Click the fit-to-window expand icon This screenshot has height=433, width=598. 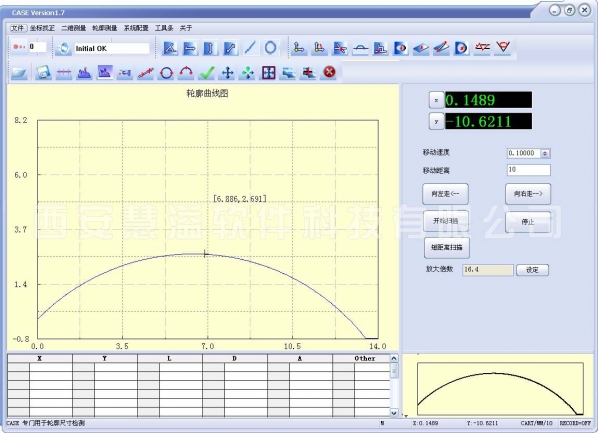268,72
